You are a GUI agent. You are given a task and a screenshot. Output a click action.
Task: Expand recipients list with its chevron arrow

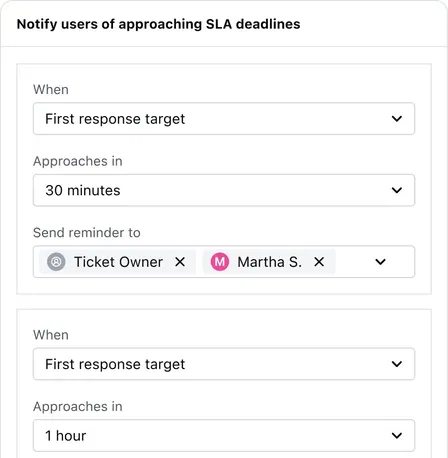click(380, 262)
